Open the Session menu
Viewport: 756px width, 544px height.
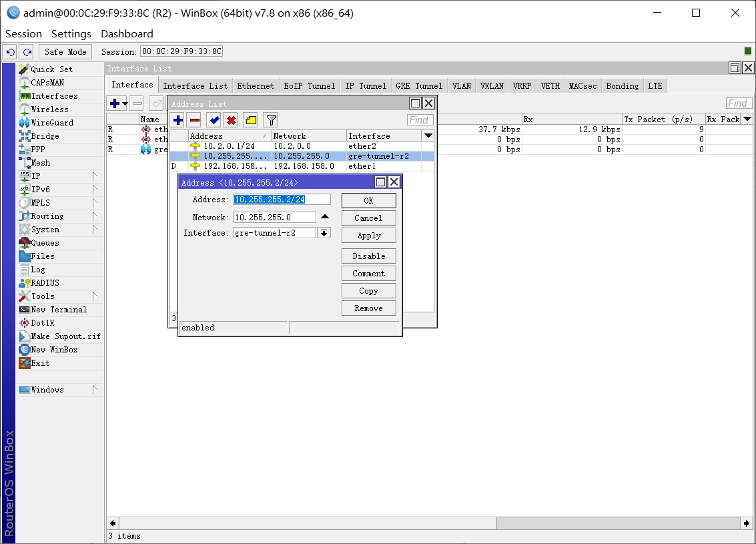[23, 34]
